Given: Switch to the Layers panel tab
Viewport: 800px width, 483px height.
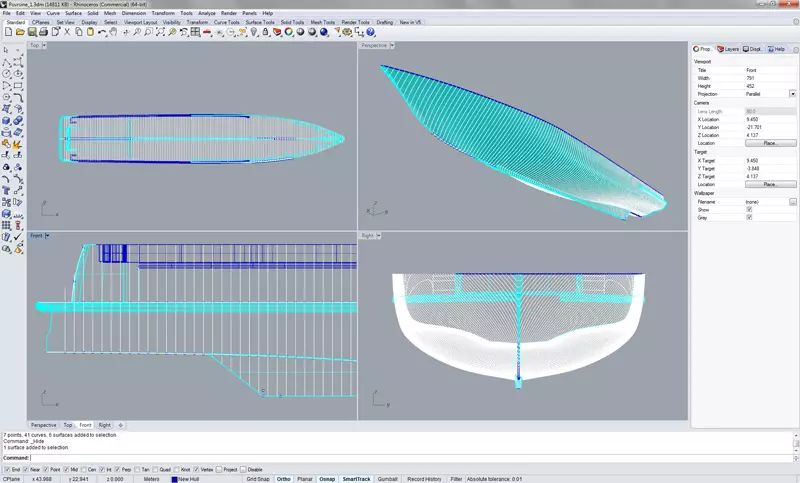Looking at the screenshot, I should tap(730, 48).
